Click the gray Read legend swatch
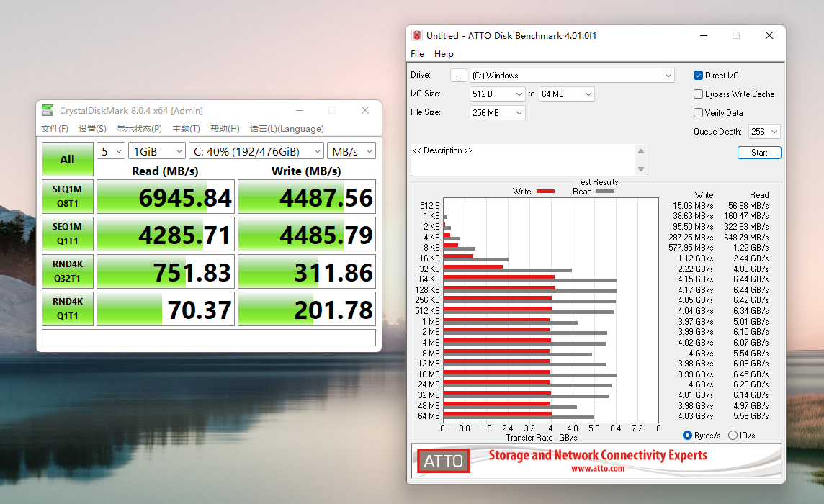The height and width of the screenshot is (504, 824). (605, 192)
